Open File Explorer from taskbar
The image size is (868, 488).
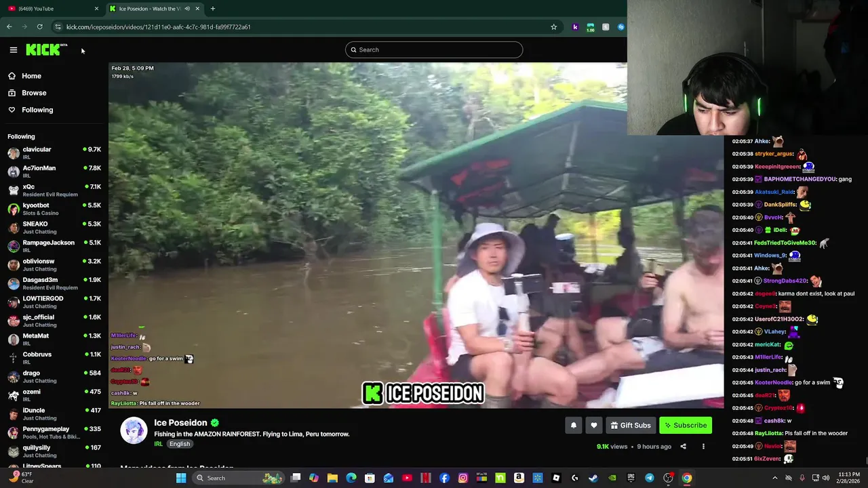coord(332,478)
